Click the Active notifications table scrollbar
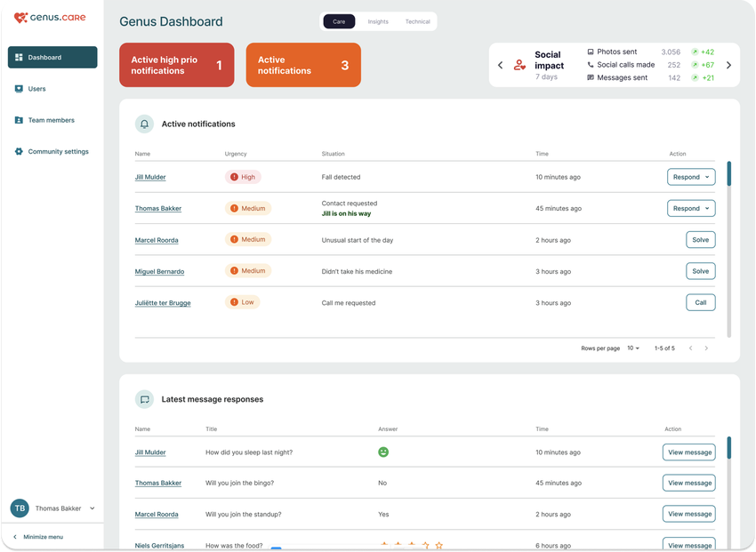 [x=729, y=173]
